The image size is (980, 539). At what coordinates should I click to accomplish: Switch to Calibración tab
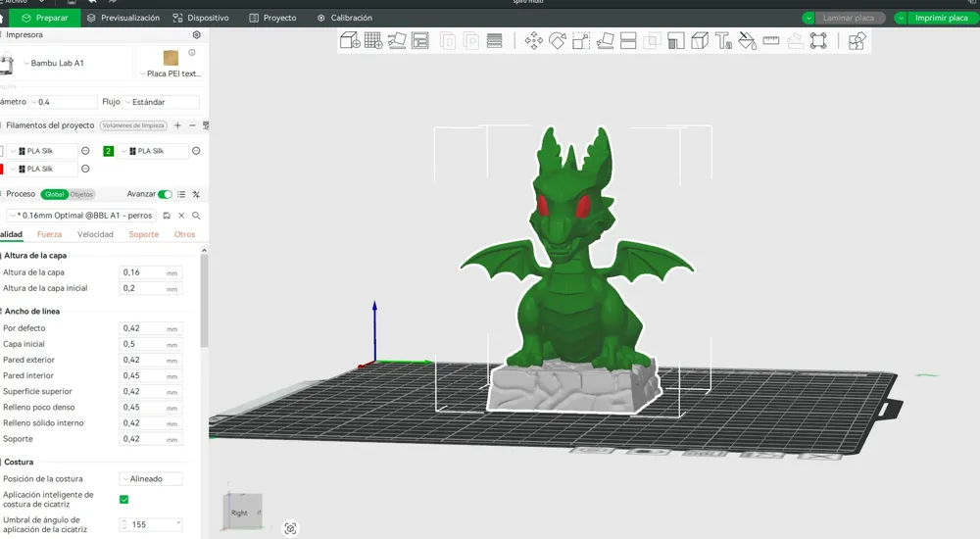(344, 19)
